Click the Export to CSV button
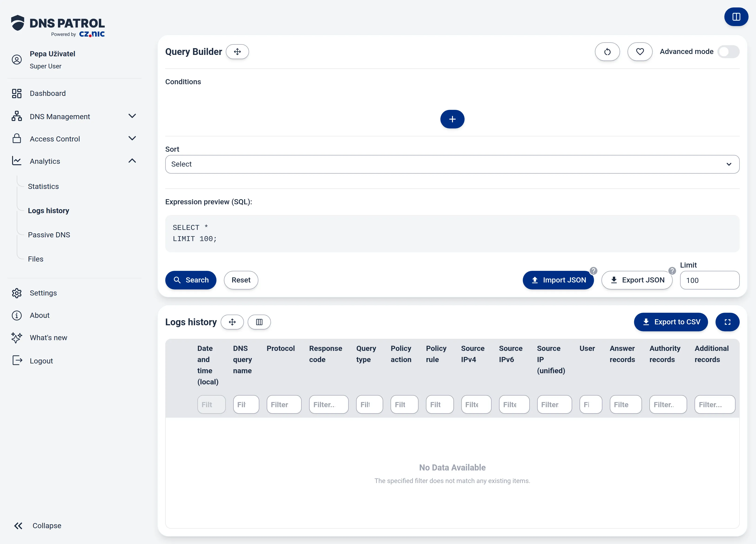 671,322
